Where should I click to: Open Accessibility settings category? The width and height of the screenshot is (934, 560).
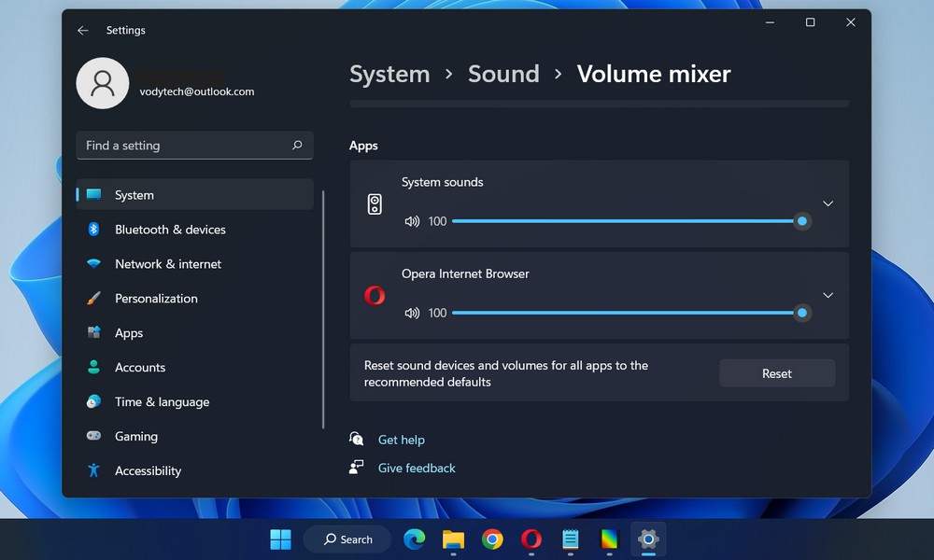195,470
